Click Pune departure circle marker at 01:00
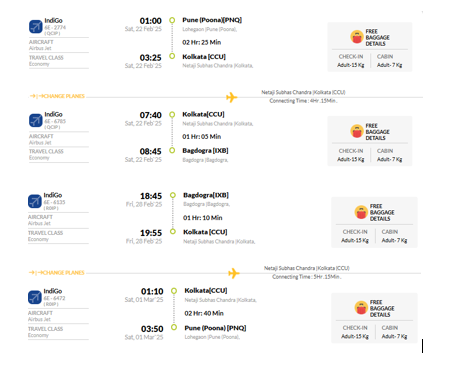This screenshot has height=380, width=465. (x=172, y=20)
